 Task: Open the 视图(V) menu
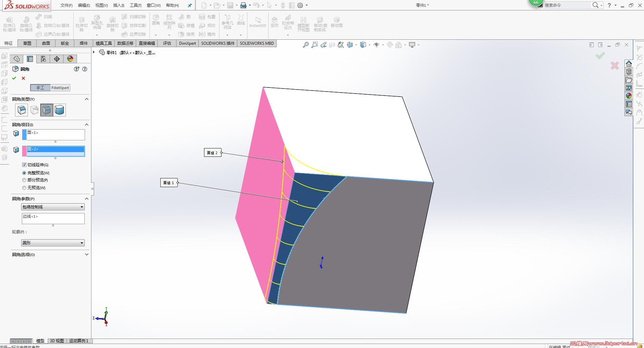click(102, 5)
